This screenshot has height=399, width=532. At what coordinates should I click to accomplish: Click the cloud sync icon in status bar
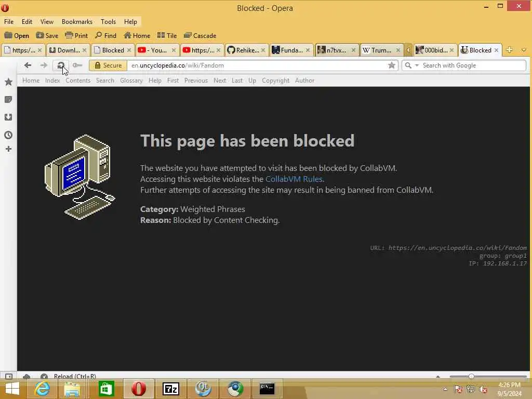(26, 376)
